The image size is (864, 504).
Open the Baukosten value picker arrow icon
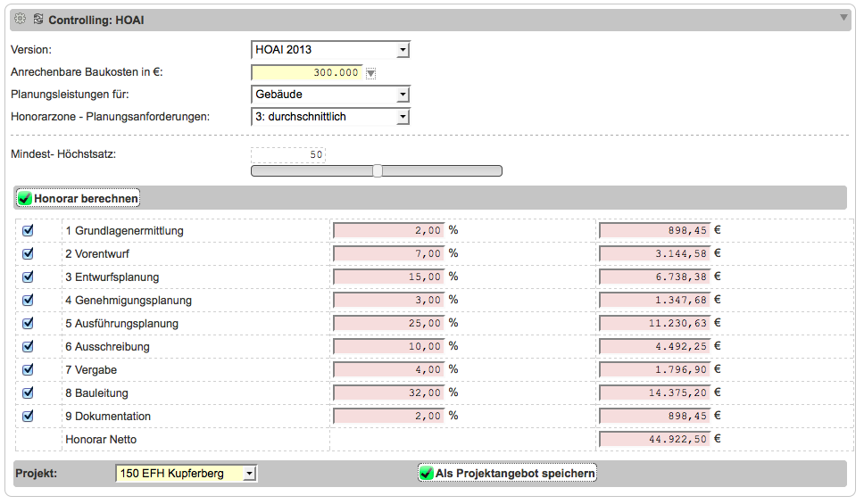click(x=370, y=73)
